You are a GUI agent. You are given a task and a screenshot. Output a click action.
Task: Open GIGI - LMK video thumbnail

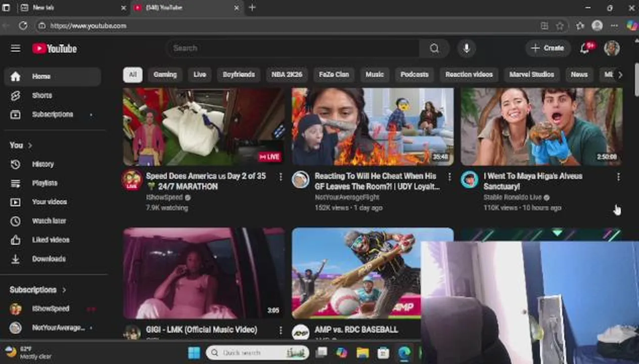tap(204, 273)
